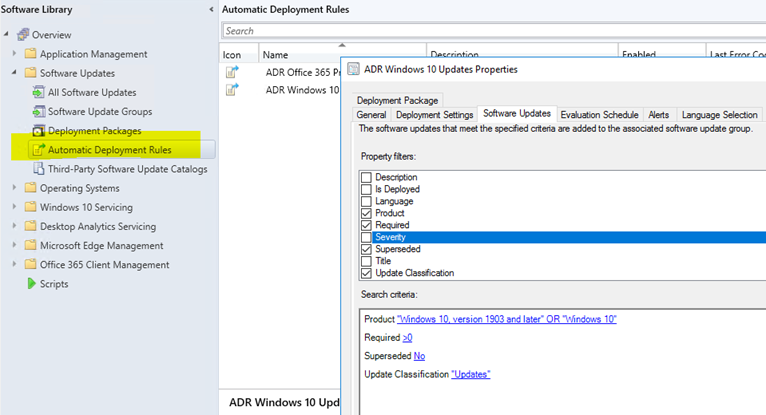This screenshot has width=766, height=415.
Task: Expand the Microsoft Edge Management node
Action: [14, 245]
